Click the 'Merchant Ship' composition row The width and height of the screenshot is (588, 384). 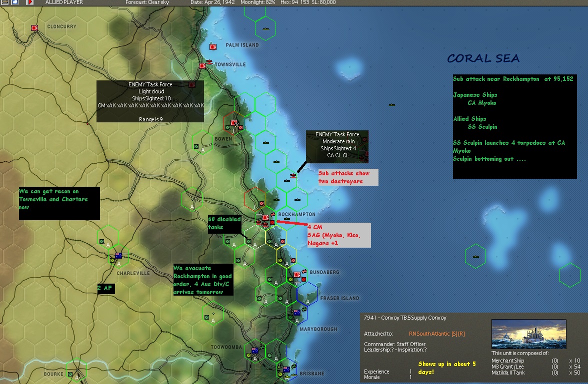coord(536,361)
